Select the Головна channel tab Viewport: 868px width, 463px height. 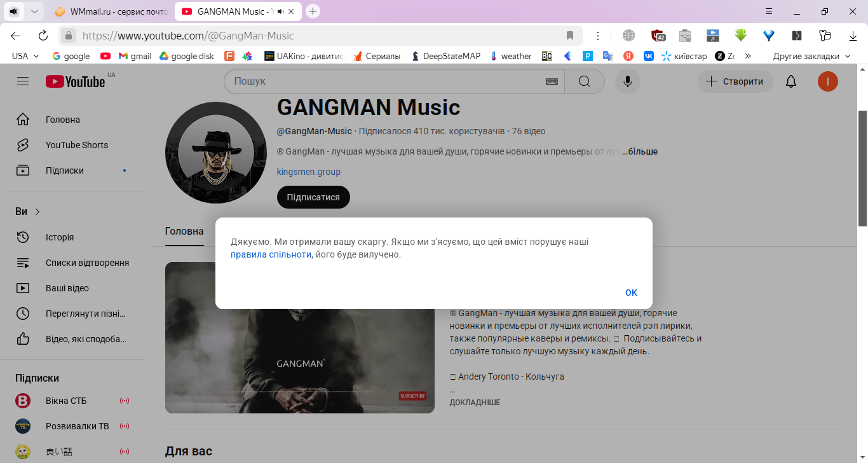pos(184,231)
